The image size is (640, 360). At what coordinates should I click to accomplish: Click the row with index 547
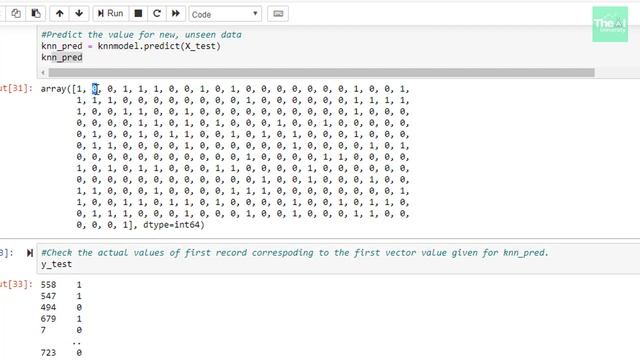61,296
